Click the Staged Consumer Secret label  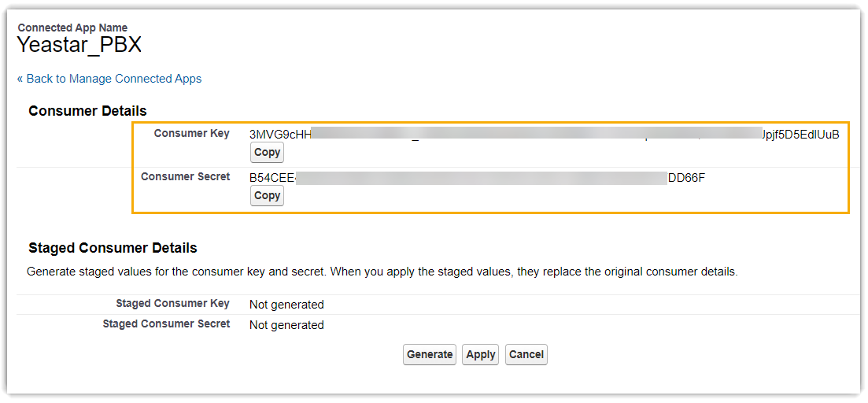166,324
